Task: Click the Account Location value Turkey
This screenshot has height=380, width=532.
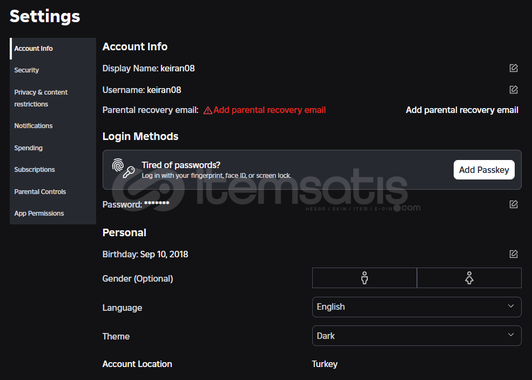Action: (x=325, y=364)
